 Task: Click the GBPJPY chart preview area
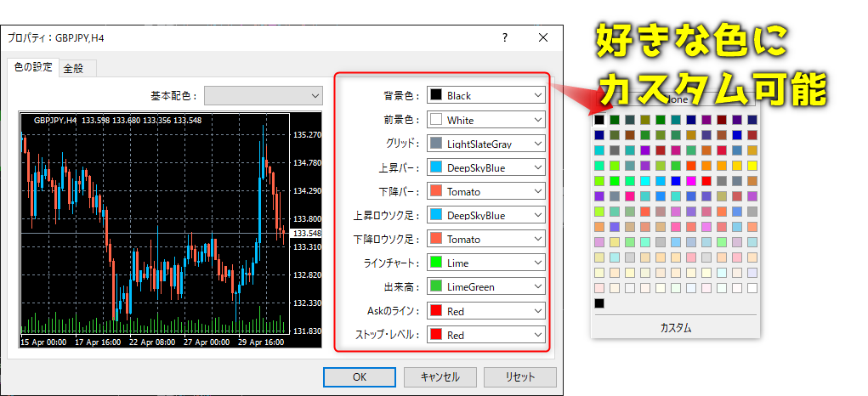click(170, 229)
